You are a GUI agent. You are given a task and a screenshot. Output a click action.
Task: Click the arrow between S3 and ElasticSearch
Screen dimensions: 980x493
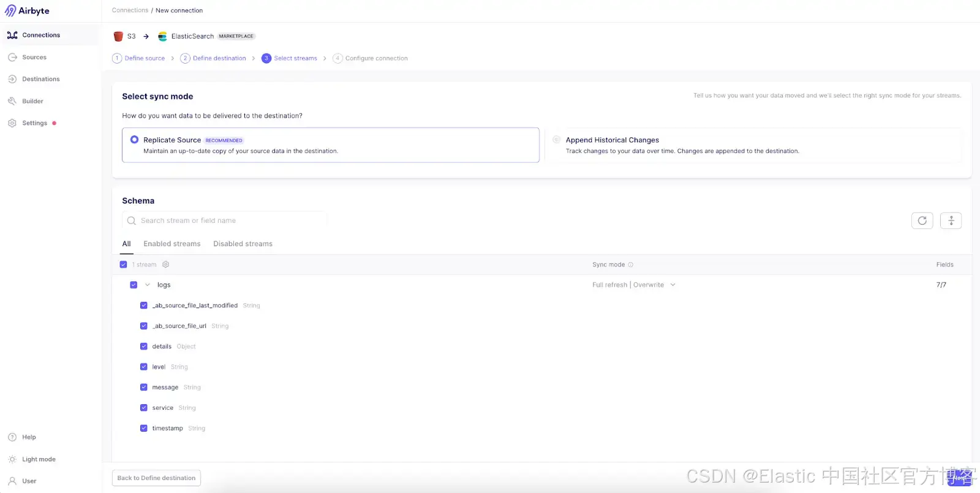coord(146,36)
